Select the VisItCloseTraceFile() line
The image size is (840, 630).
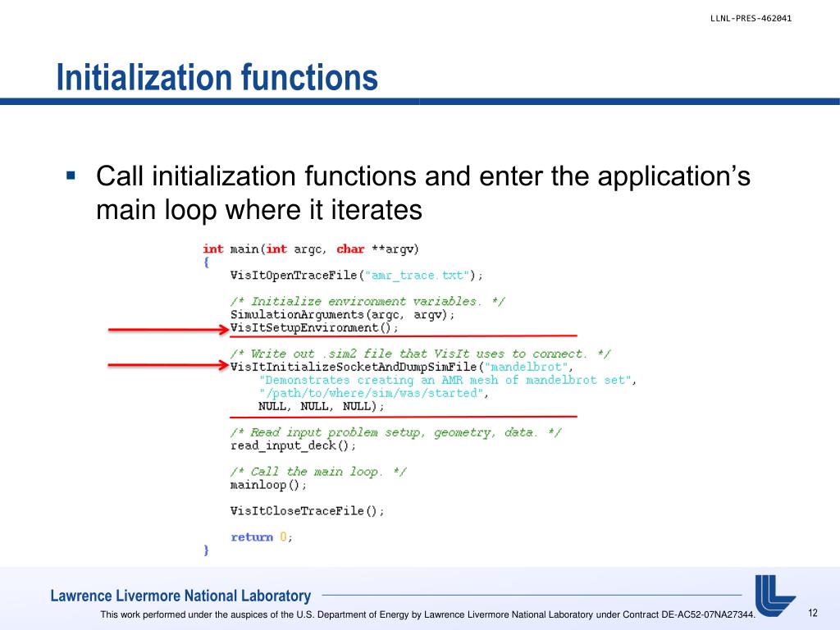308,511
